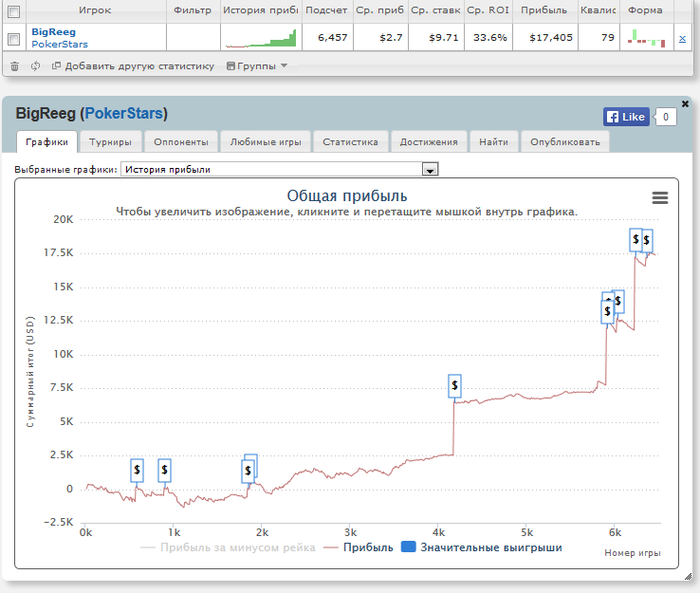This screenshot has width=700, height=593.
Task: Click the trash delete icon
Action: pos(14,66)
